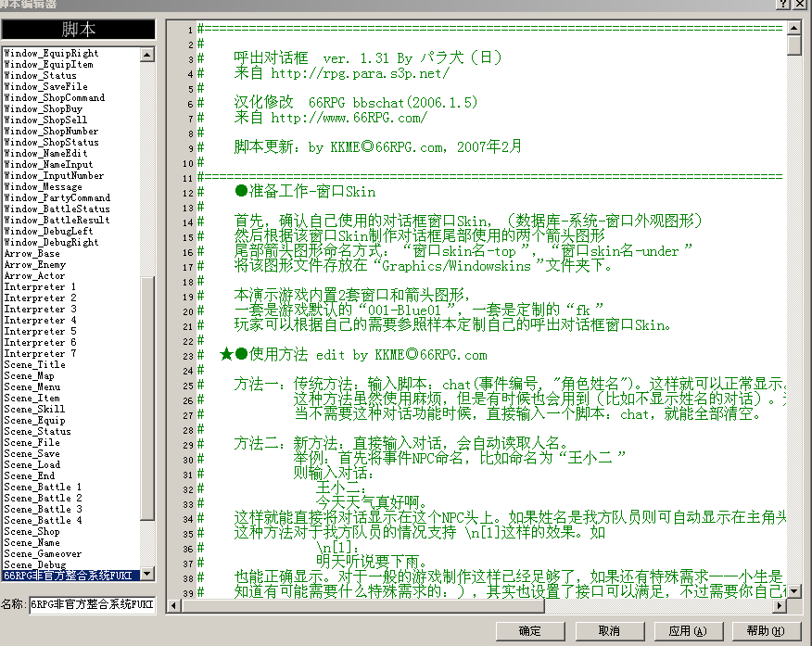This screenshot has height=646, width=812.
Task: Select Window_BattleStatus script
Action: pyautogui.click(x=57, y=209)
